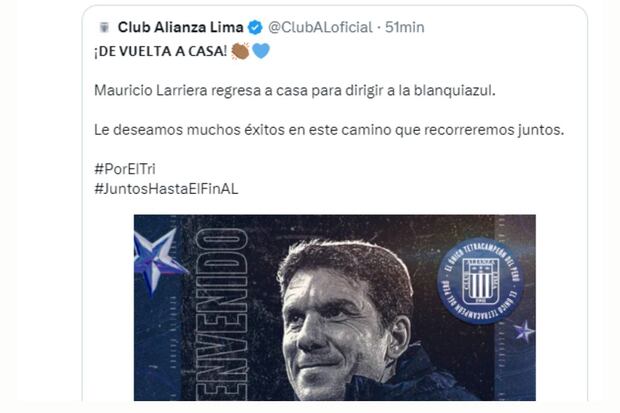Image resolution: width=620 pixels, height=413 pixels.
Task: Click the blue verified badge
Action: [x=255, y=27]
